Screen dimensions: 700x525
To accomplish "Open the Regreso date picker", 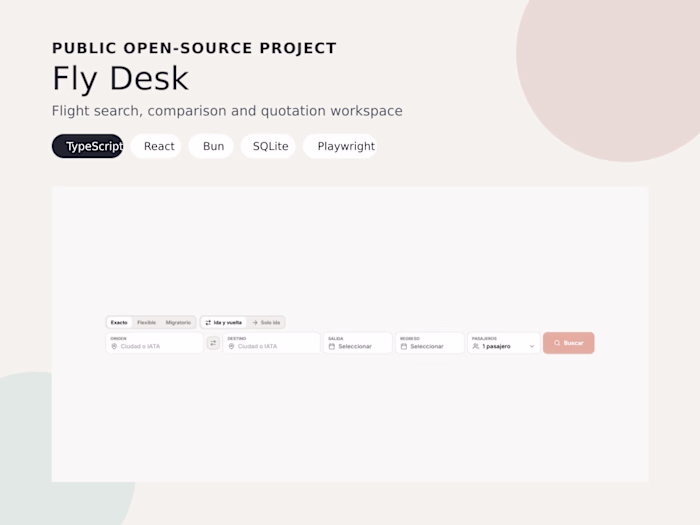I will coord(429,343).
